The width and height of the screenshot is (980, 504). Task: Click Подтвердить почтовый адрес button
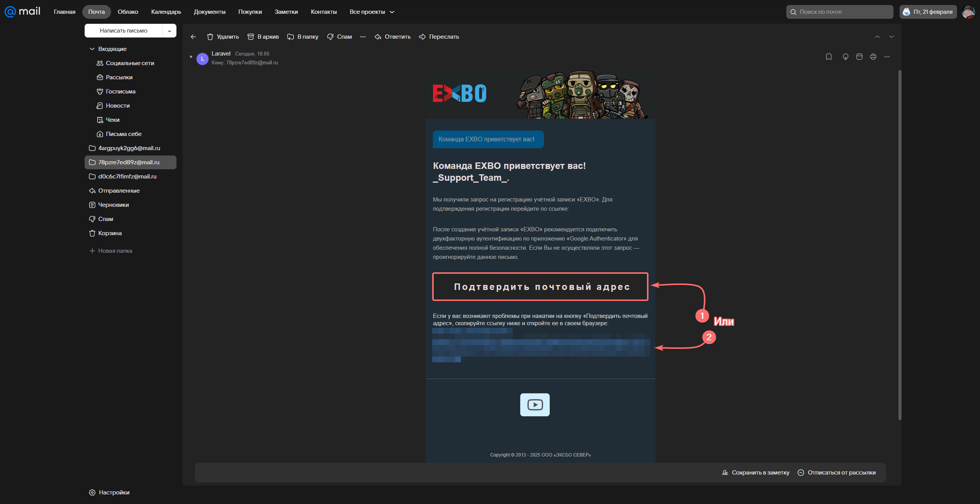(540, 287)
